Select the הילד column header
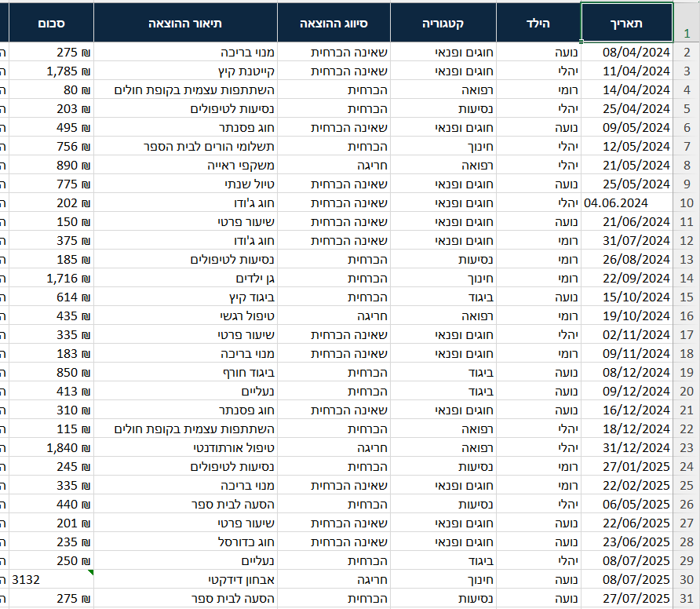The image size is (700, 609). coord(538,22)
